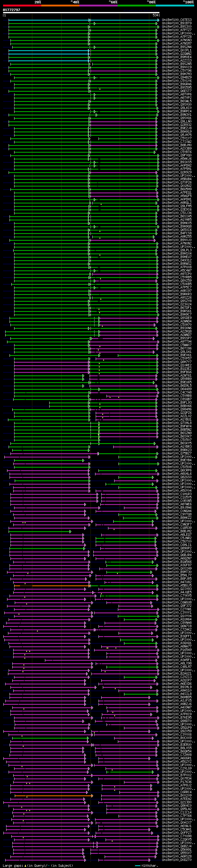Select label UniRef100_C1B539
This screenshot has width=197, height=868.
click(176, 528)
